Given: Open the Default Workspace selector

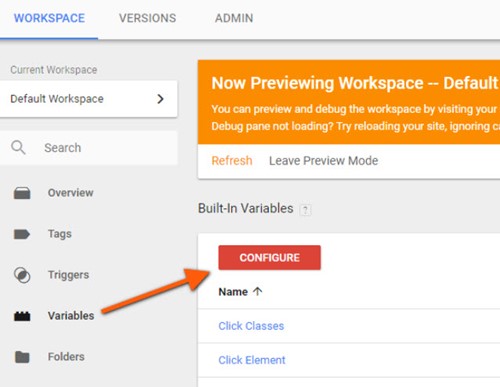Looking at the screenshot, I should click(89, 99).
